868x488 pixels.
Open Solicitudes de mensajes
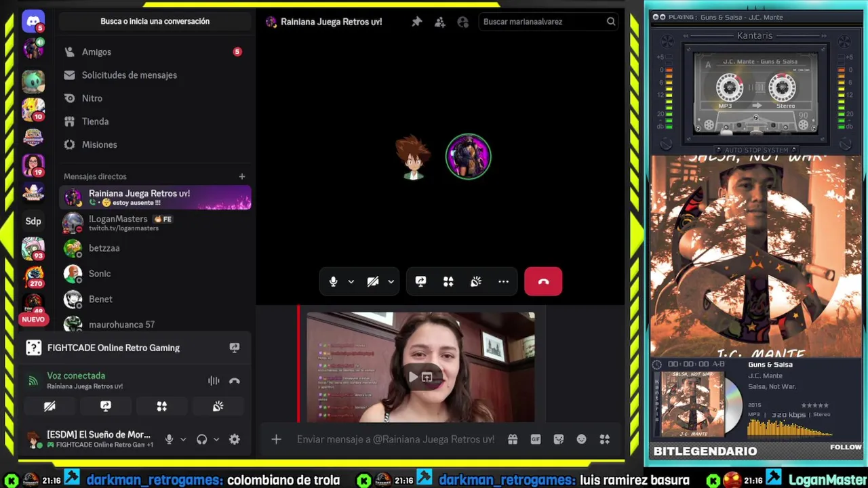tap(155, 75)
